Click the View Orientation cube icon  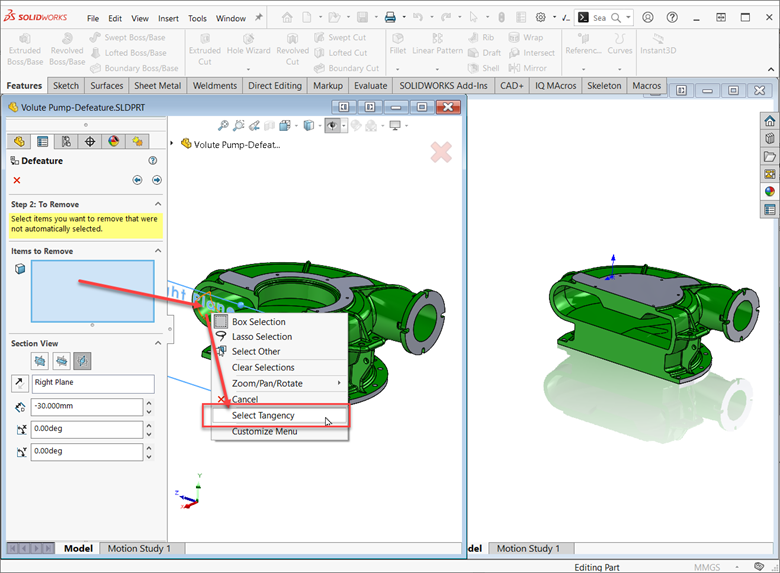click(285, 125)
